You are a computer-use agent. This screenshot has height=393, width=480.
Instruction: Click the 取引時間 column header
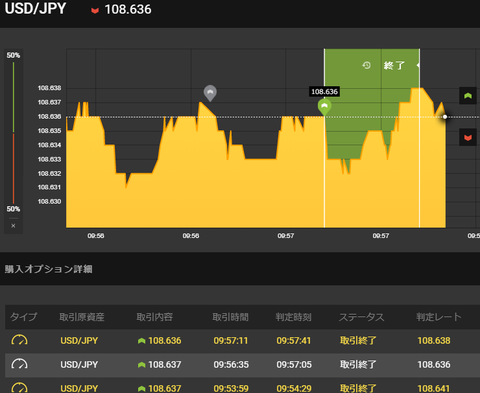coord(231,317)
